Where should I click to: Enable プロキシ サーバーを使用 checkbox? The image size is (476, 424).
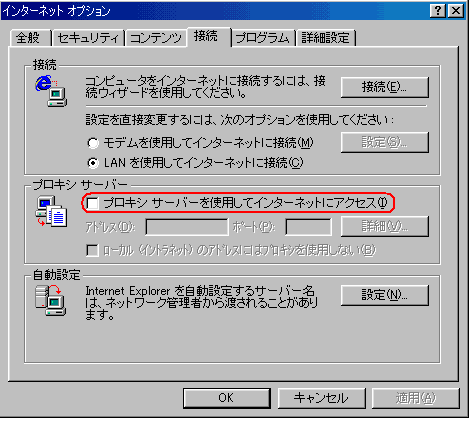tap(92, 203)
